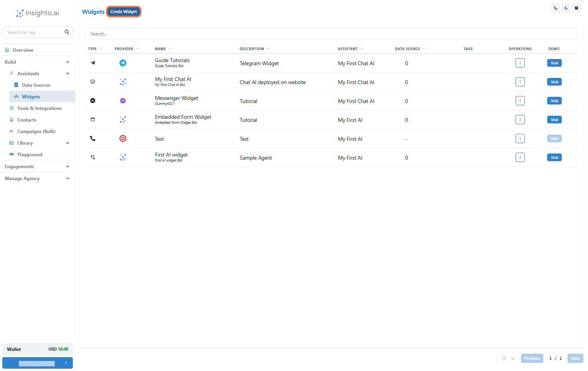Screen dimensions: 588x371
Task: Open operations menu for Embedded Form Widget
Action: (x=520, y=120)
